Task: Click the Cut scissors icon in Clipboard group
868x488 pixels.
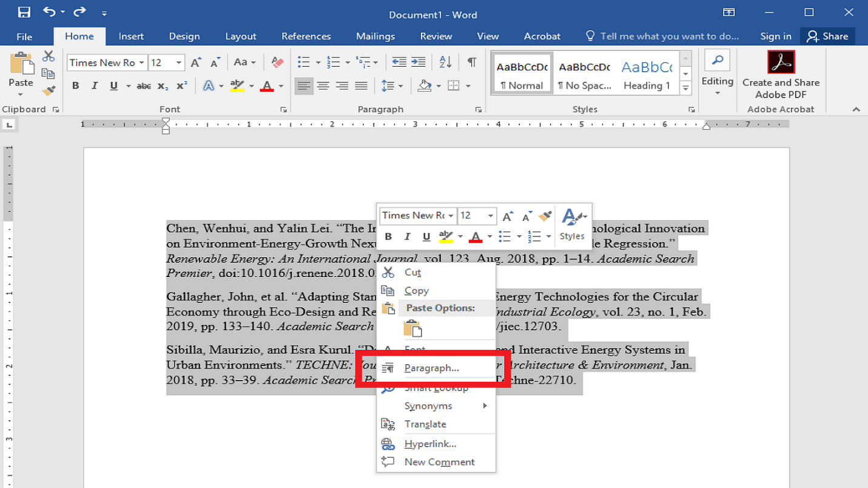Action: coord(49,56)
